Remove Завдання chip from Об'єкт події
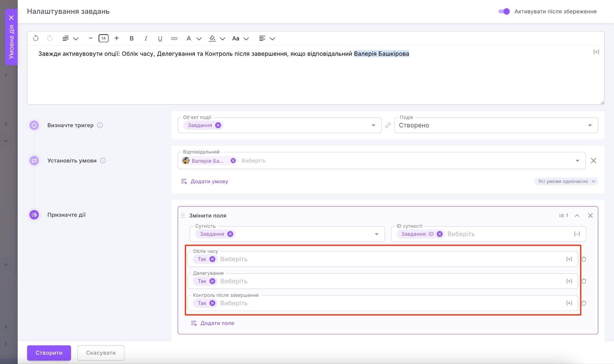Image resolution: width=614 pixels, height=364 pixels. pos(218,125)
